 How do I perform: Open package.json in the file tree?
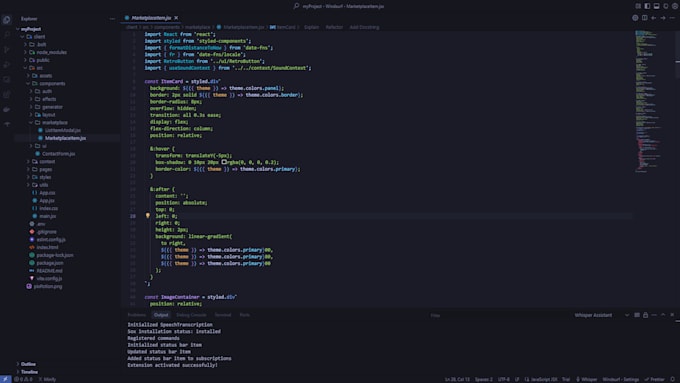49,263
